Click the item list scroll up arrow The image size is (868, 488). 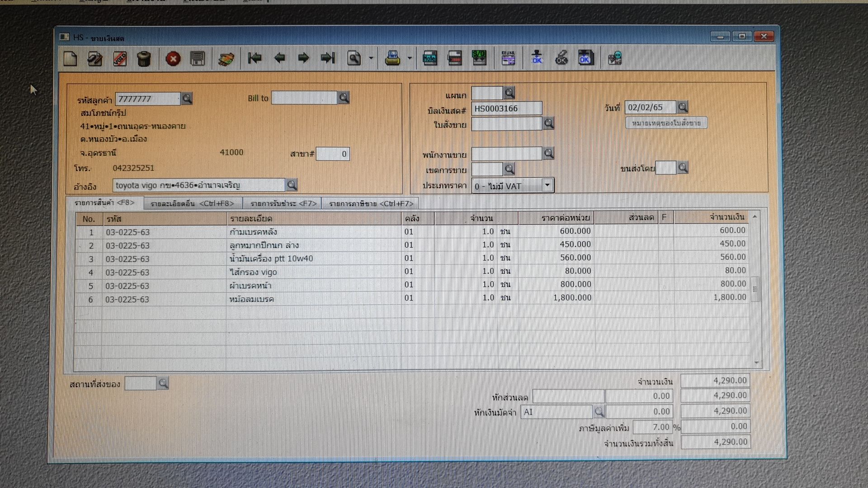[x=755, y=217]
